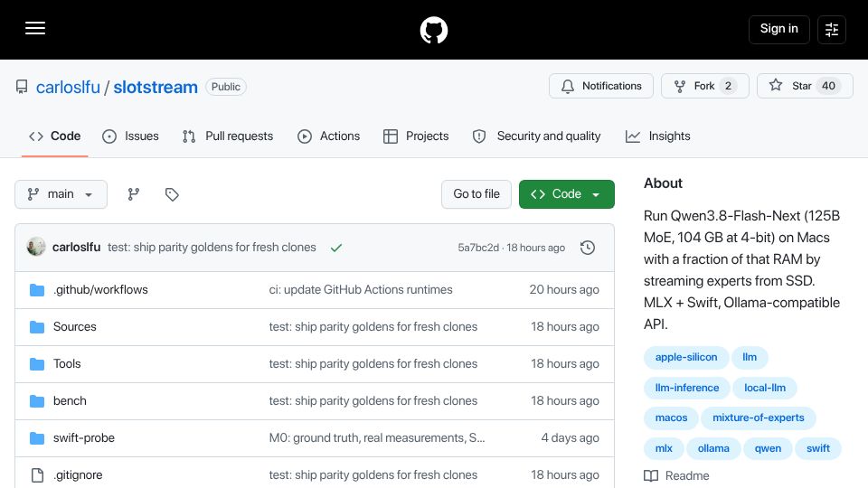
Task: Switch to the Code tab
Action: [x=55, y=136]
